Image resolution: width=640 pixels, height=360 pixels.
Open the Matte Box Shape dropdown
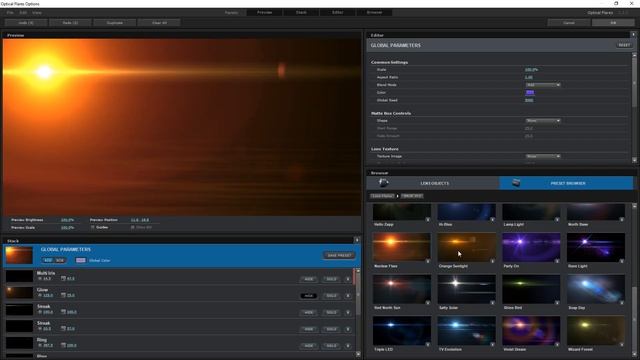tap(542, 121)
